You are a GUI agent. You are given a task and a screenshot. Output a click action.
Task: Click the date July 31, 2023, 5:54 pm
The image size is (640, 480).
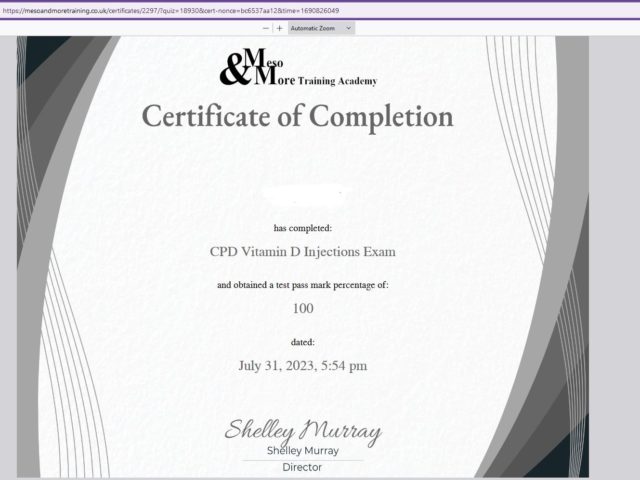[x=302, y=366]
